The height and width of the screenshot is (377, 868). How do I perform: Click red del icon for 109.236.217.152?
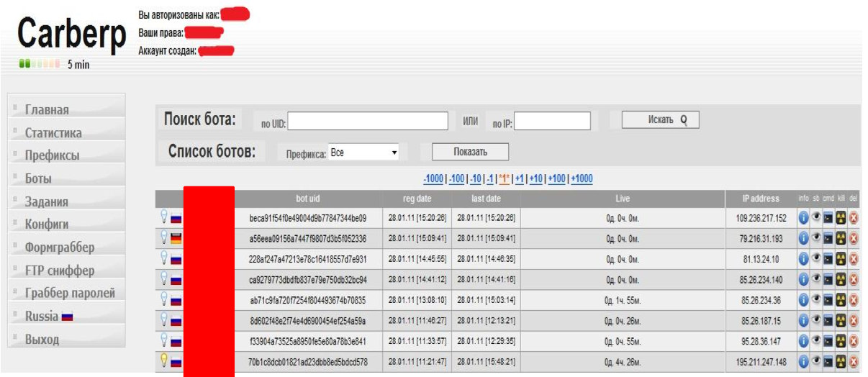[x=854, y=218]
